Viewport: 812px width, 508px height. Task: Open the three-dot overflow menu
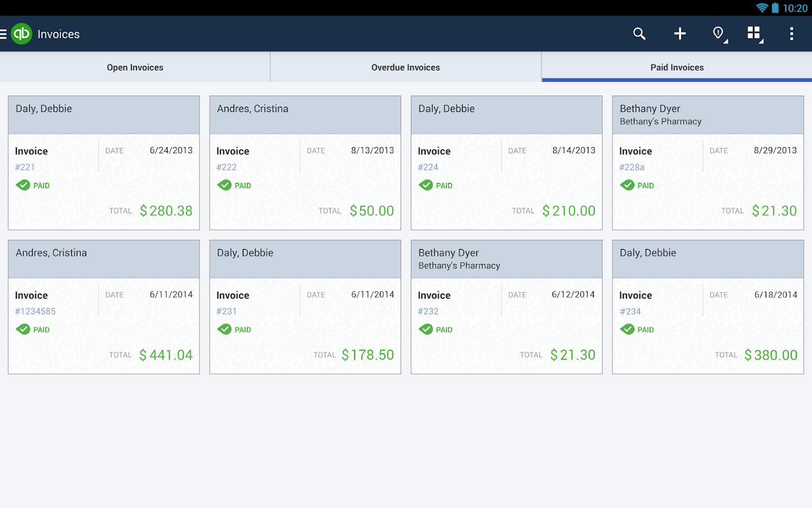pos(791,34)
